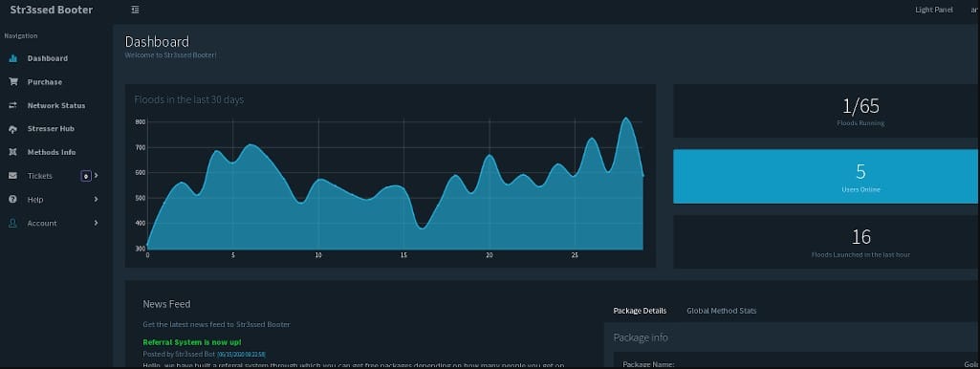The image size is (980, 369).
Task: Select the Package Details tab
Action: 640,311
